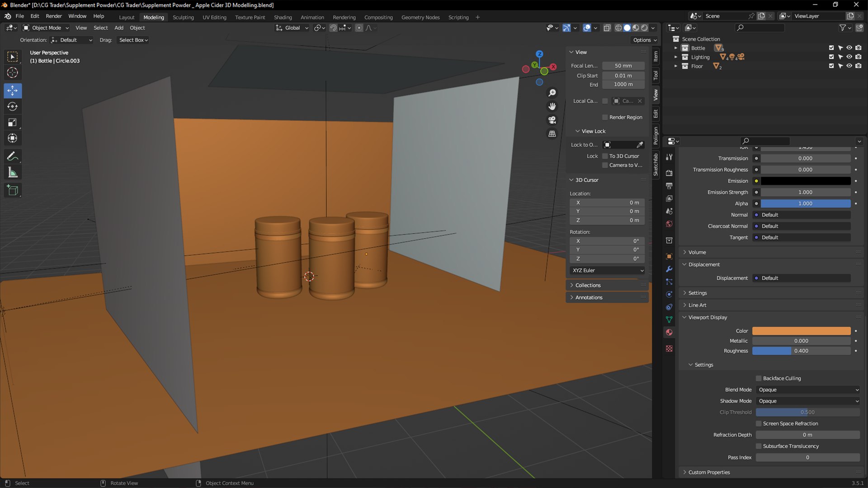Select the Measure tool
The width and height of the screenshot is (868, 488).
point(13,172)
